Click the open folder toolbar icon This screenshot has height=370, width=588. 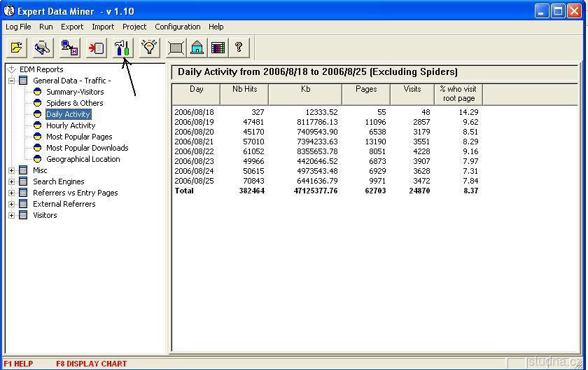pos(17,48)
